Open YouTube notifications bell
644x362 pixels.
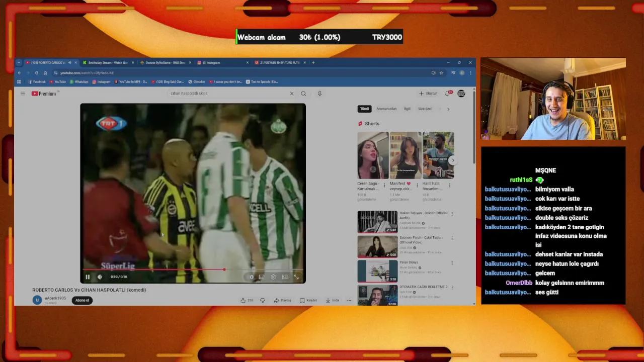point(448,94)
